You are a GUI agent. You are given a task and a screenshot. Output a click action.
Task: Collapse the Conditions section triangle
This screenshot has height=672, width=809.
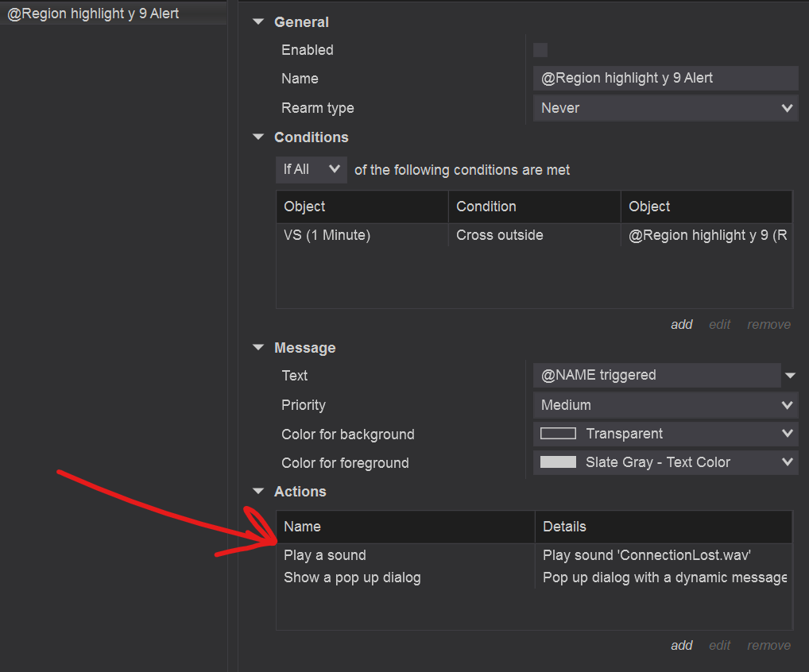[x=258, y=137]
